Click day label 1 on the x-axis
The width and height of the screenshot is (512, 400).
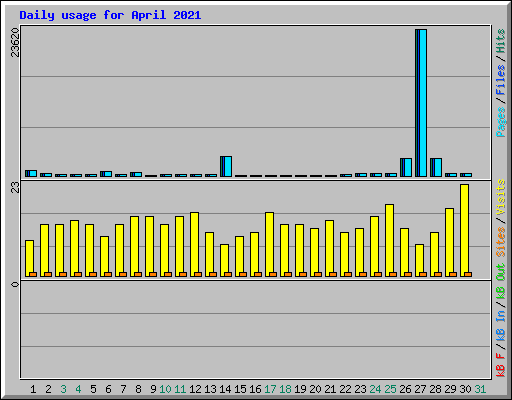click(x=33, y=389)
